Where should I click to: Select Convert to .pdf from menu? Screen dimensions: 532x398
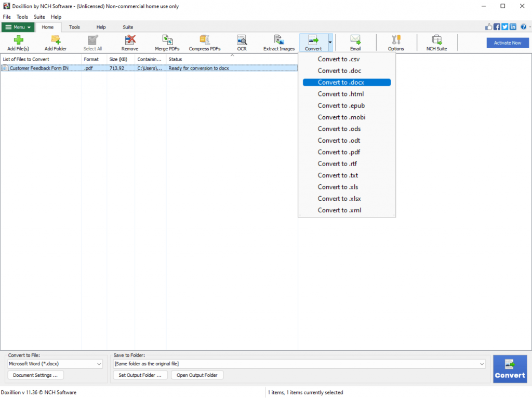(x=339, y=152)
